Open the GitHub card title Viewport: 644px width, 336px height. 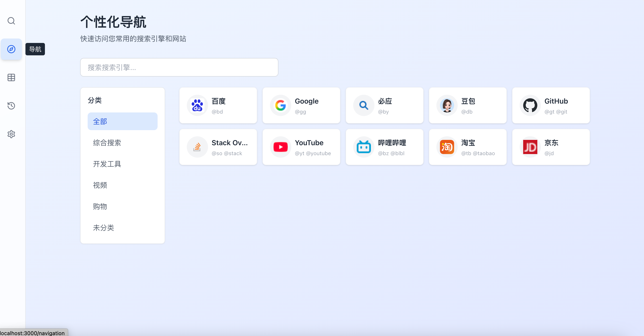(556, 101)
